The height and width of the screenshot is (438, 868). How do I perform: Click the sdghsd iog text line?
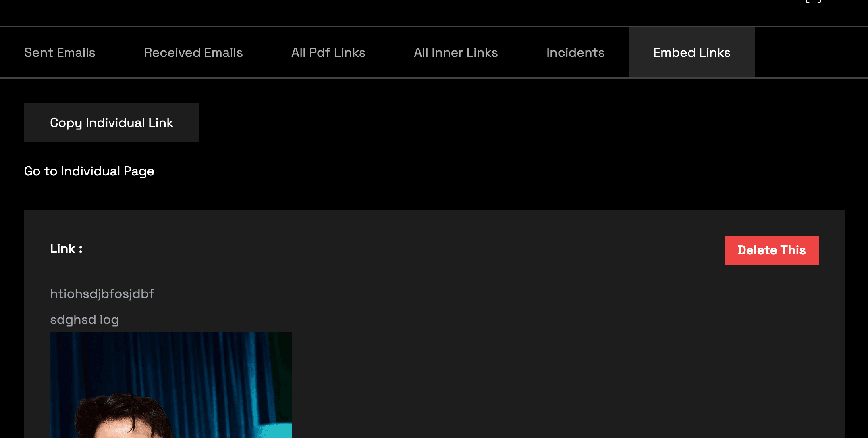coord(84,319)
